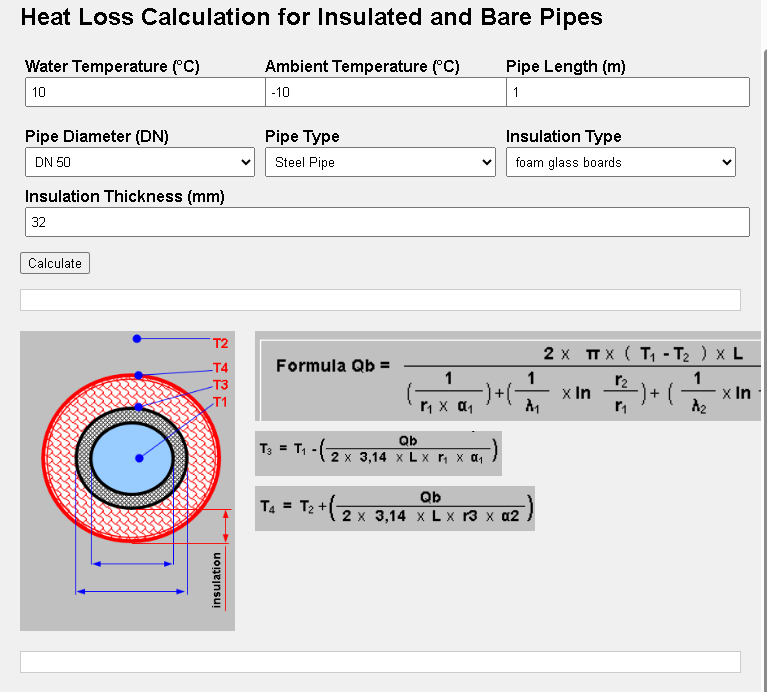Click the Calculate button
Image resolution: width=767 pixels, height=692 pixels.
(x=55, y=263)
